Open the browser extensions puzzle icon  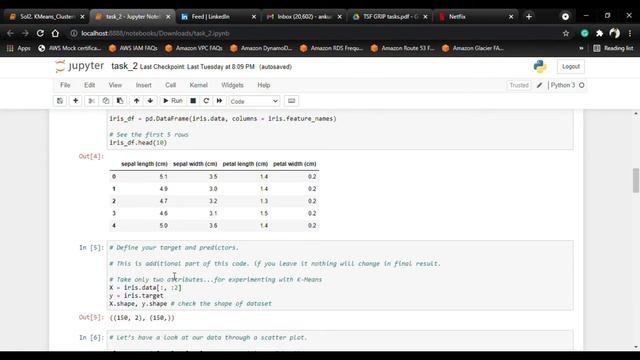pos(600,33)
